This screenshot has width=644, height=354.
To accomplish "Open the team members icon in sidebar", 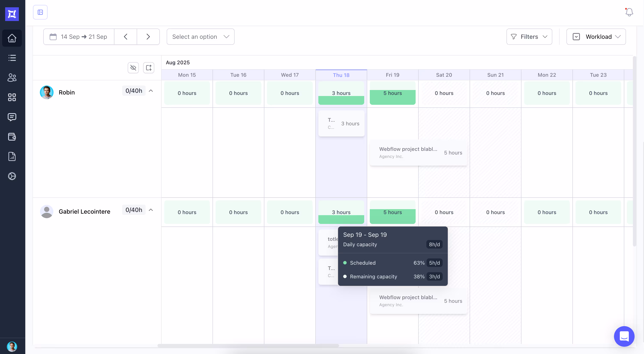I will point(12,78).
